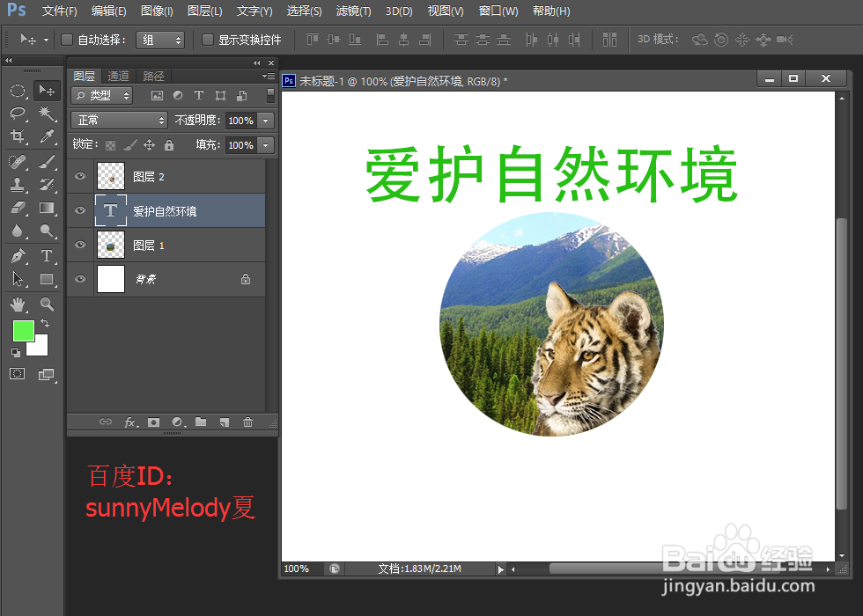Enable the Auto-Select checkbox
The image size is (863, 616).
[x=67, y=40]
